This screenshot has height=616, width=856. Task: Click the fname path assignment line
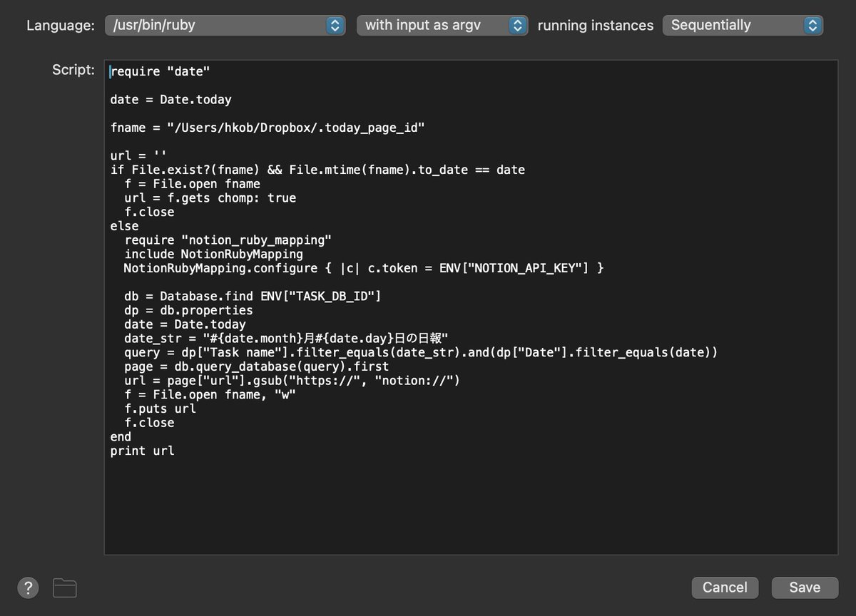[267, 128]
